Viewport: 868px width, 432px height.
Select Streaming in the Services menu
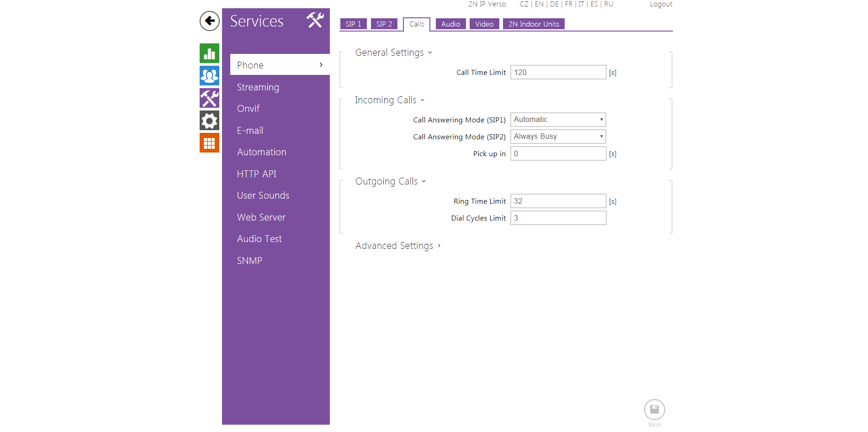258,87
